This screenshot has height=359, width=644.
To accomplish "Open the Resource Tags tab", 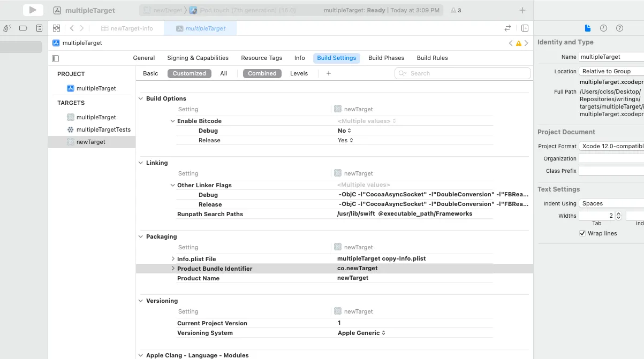I will click(x=261, y=58).
